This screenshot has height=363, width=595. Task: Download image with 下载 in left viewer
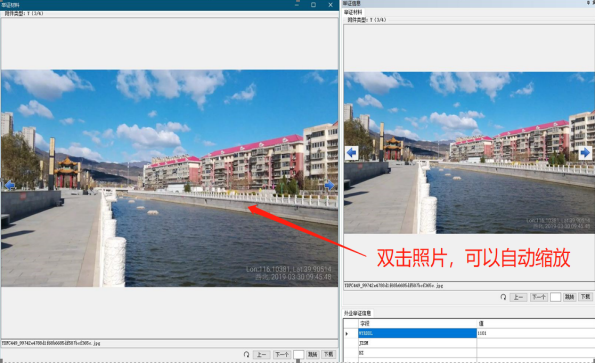point(328,354)
